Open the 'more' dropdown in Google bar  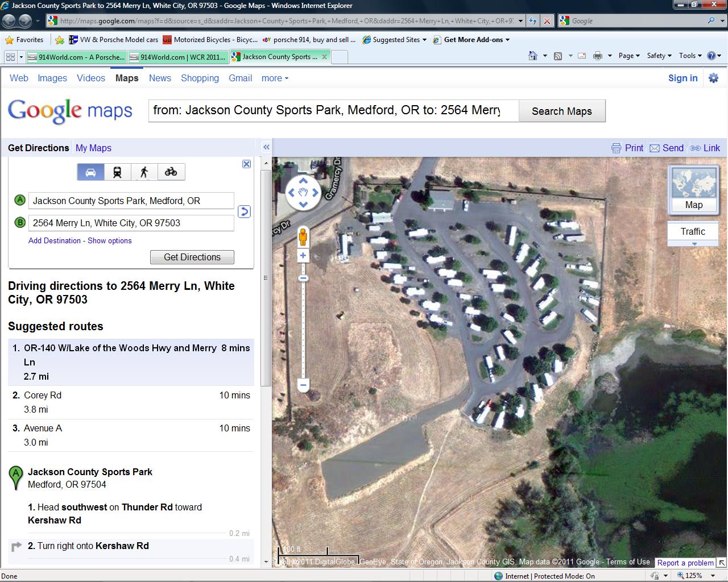pos(275,78)
